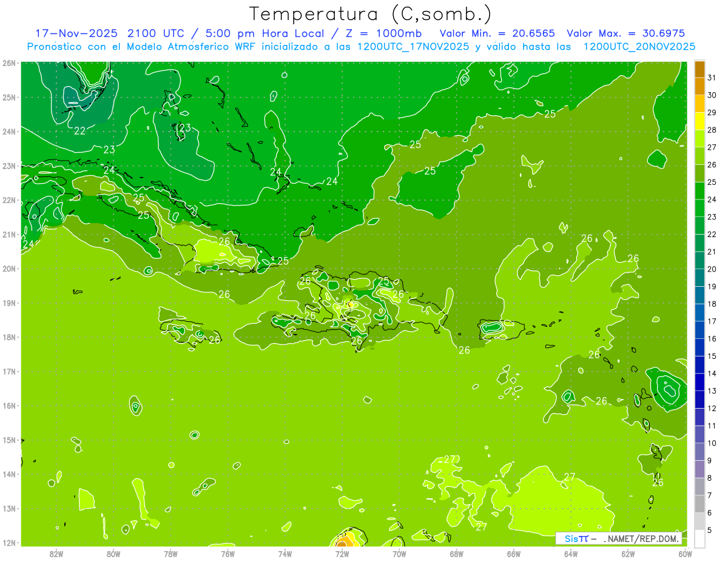Screen dimensions: 728x562
Task: Click the 21N latitude label
Action: click(8, 234)
